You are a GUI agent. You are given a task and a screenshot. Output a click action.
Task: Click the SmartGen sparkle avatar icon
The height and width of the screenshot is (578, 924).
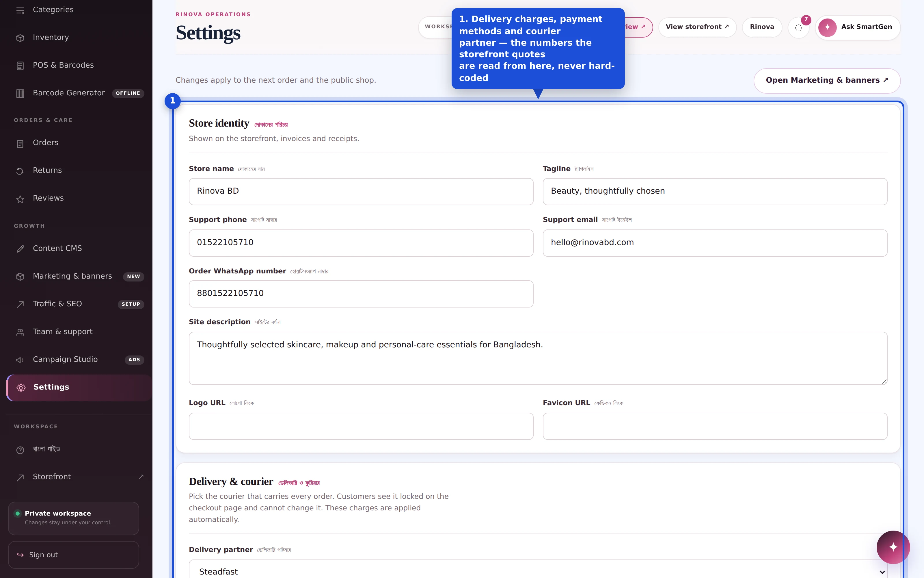click(827, 27)
